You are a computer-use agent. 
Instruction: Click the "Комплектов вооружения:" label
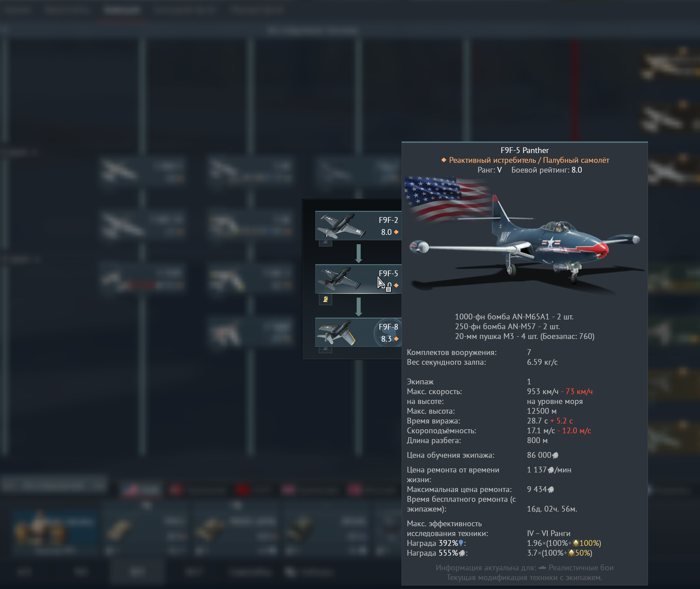(452, 352)
